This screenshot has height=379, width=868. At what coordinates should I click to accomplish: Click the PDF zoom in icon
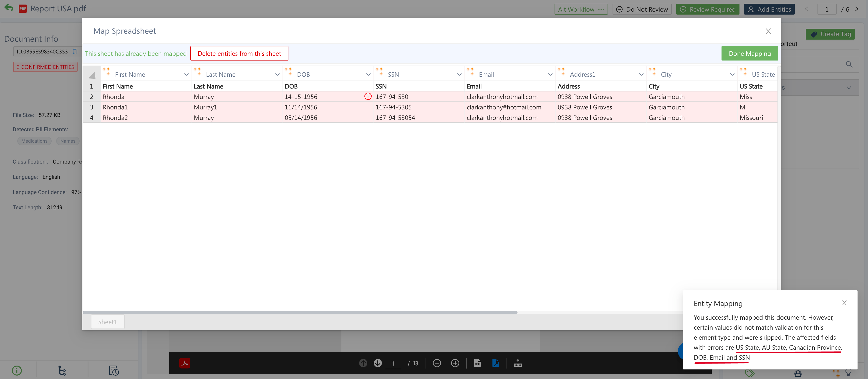[455, 363]
